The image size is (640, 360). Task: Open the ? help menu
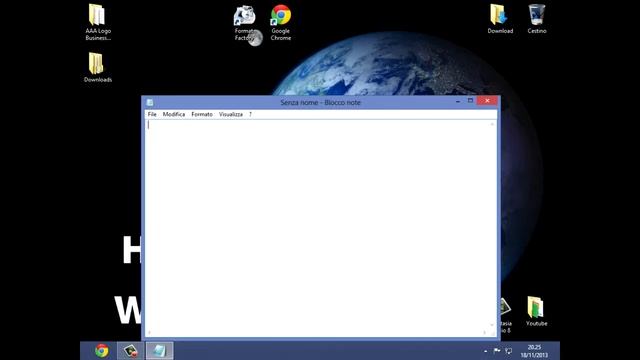(250, 114)
